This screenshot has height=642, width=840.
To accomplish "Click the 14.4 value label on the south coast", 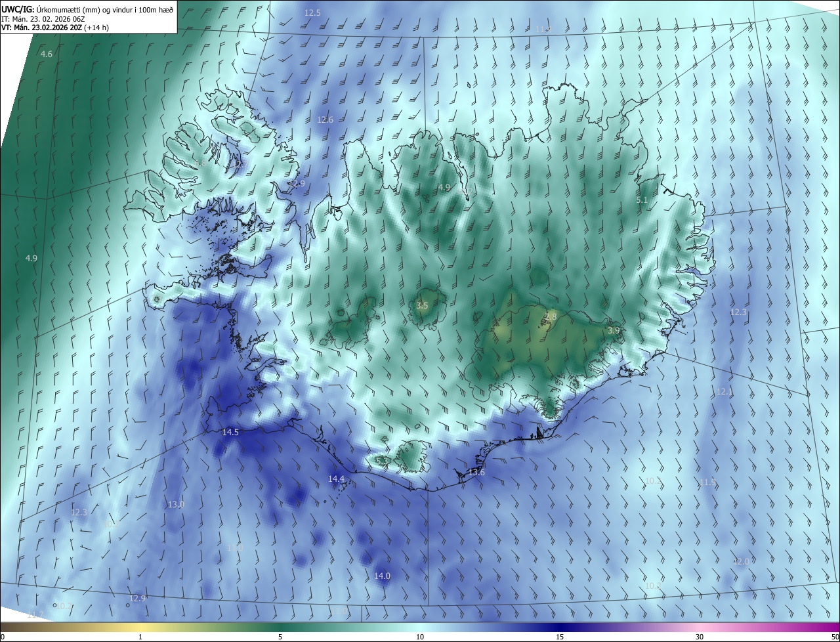I will [336, 479].
